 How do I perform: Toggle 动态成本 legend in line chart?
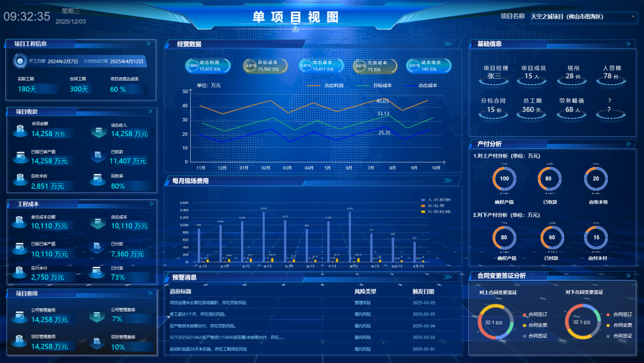(x=421, y=85)
